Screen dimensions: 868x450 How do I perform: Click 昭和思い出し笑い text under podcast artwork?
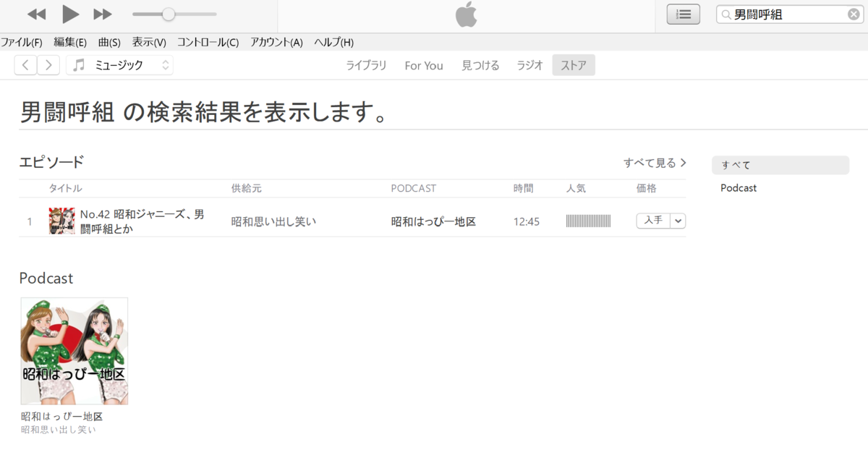tap(58, 430)
